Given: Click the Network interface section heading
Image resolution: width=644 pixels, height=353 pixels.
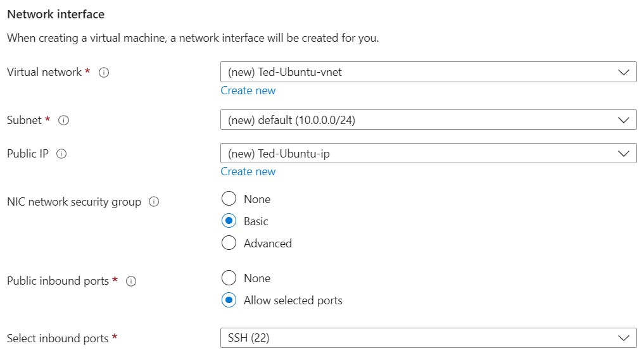Looking at the screenshot, I should [x=56, y=14].
